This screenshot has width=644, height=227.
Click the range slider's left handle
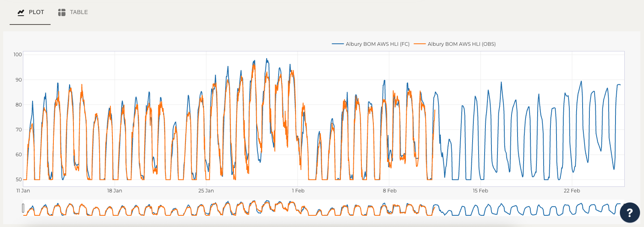[x=23, y=208]
